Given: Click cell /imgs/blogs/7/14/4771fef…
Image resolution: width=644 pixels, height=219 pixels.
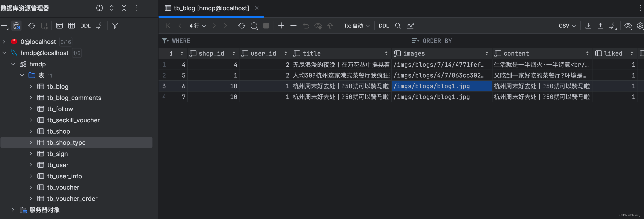Looking at the screenshot, I should tap(442, 65).
